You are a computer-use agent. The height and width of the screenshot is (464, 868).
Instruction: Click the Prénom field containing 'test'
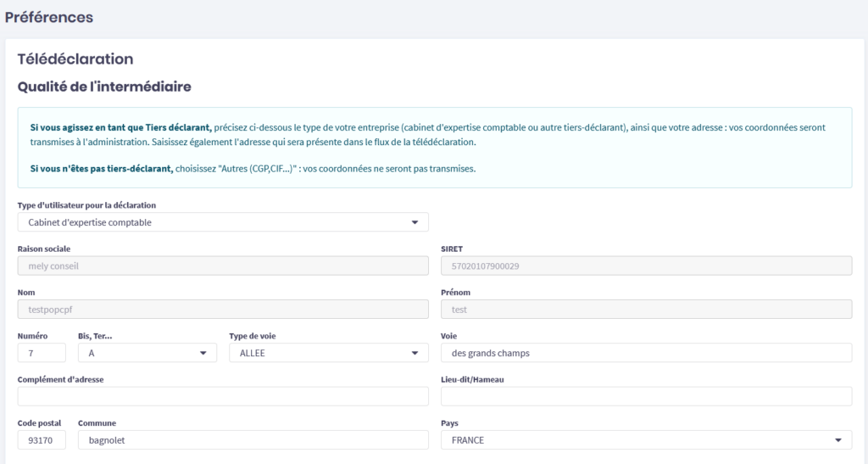tap(646, 310)
